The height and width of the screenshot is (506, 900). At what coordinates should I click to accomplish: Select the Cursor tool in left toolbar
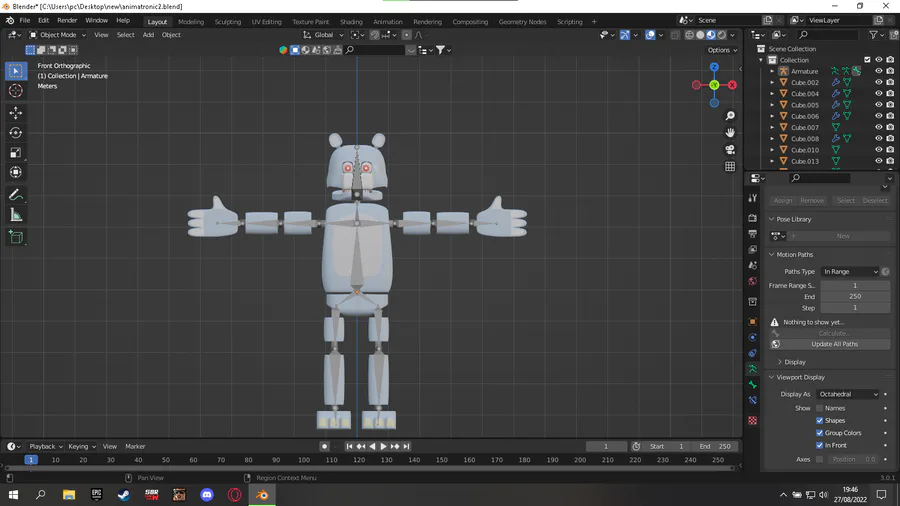[x=15, y=91]
